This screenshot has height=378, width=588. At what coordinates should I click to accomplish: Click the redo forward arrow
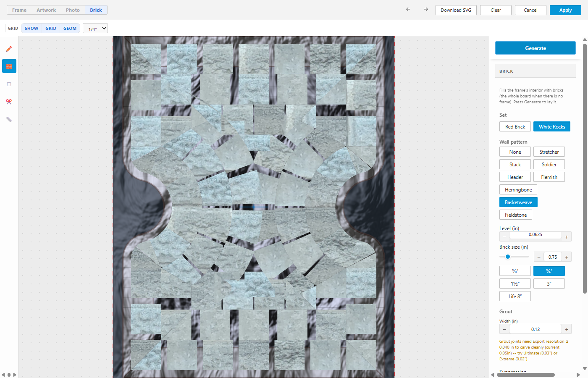tap(426, 9)
